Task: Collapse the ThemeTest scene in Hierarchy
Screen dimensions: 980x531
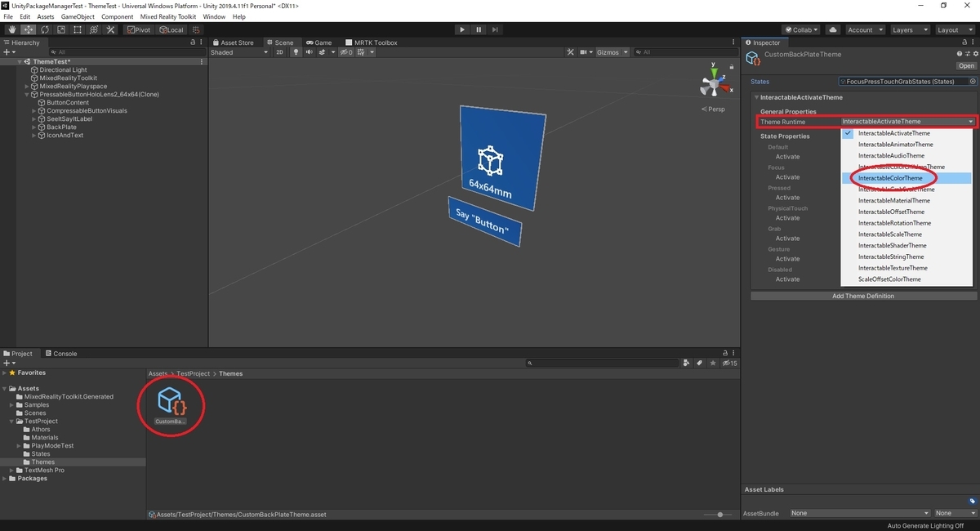Action: [x=20, y=62]
